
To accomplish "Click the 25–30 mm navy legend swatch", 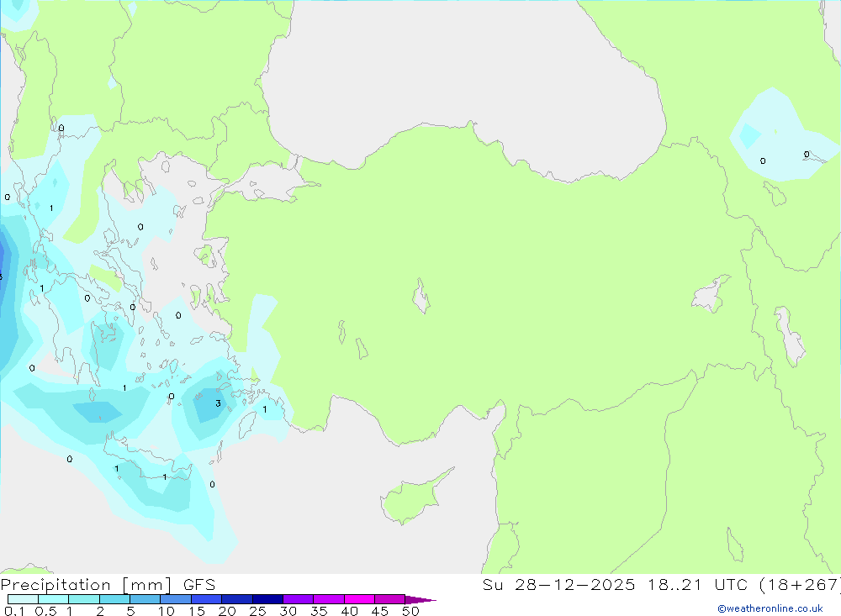I will (x=267, y=599).
